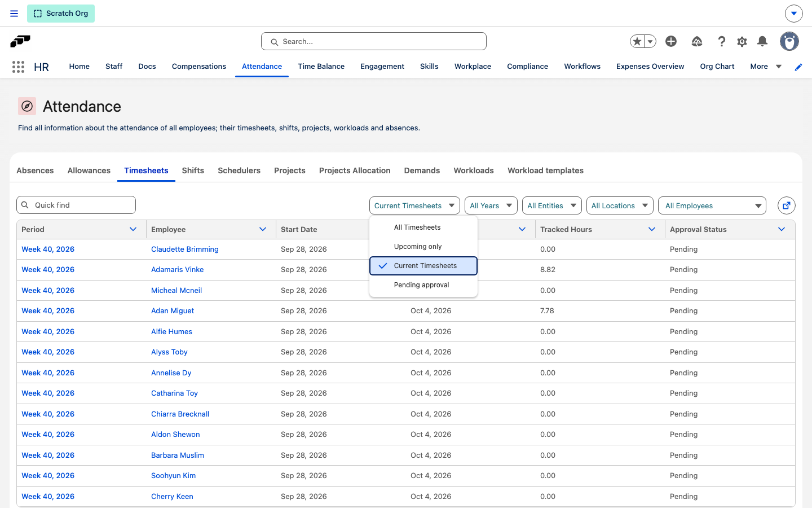Open Week 40, 2026 for Adan Miguet
The height and width of the screenshot is (508, 812).
tap(48, 311)
